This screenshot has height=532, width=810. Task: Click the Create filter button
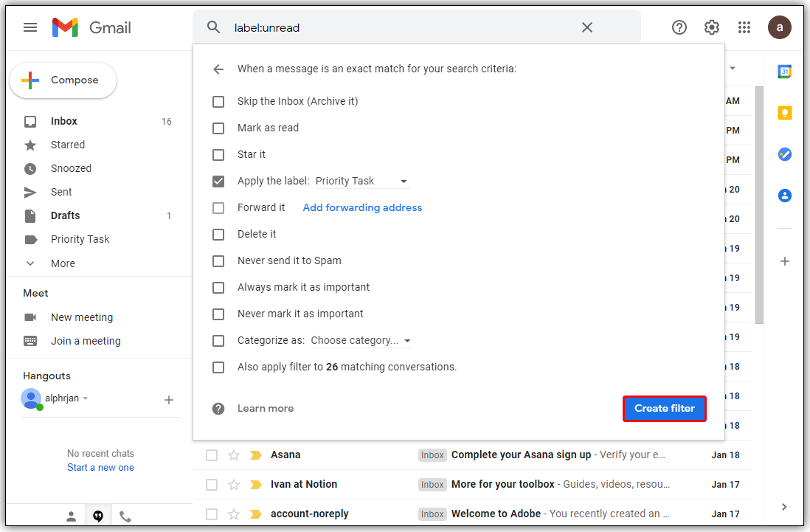(664, 409)
